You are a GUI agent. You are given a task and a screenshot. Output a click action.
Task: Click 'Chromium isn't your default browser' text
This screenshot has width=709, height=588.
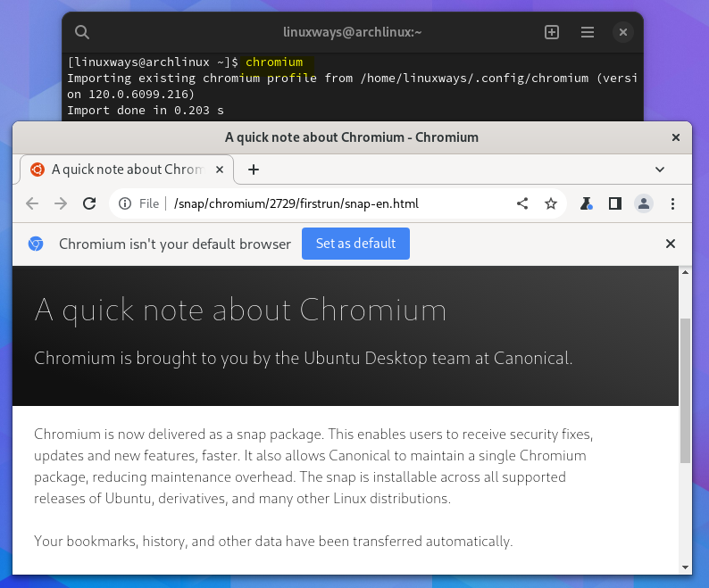(175, 244)
